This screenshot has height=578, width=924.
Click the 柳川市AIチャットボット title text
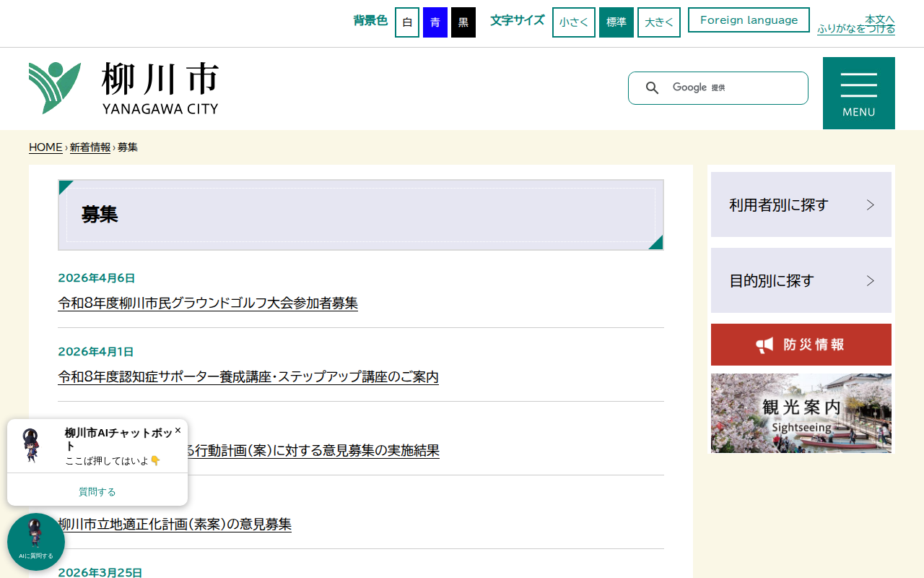pyautogui.click(x=119, y=439)
